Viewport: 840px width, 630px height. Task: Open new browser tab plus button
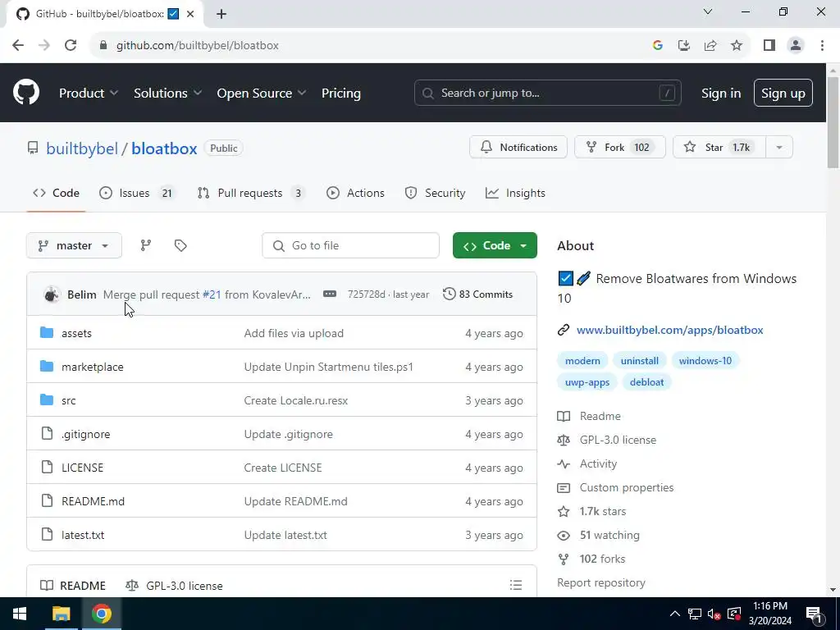(221, 14)
